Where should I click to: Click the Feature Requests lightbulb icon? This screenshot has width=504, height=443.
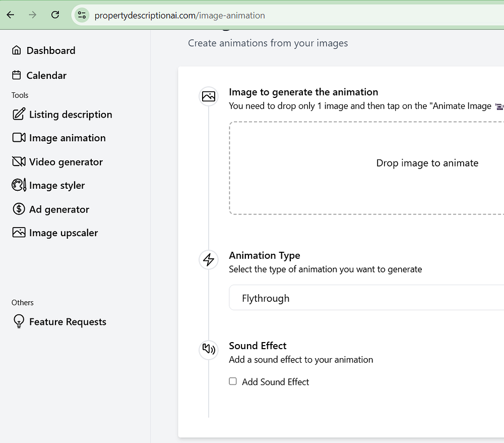19,322
